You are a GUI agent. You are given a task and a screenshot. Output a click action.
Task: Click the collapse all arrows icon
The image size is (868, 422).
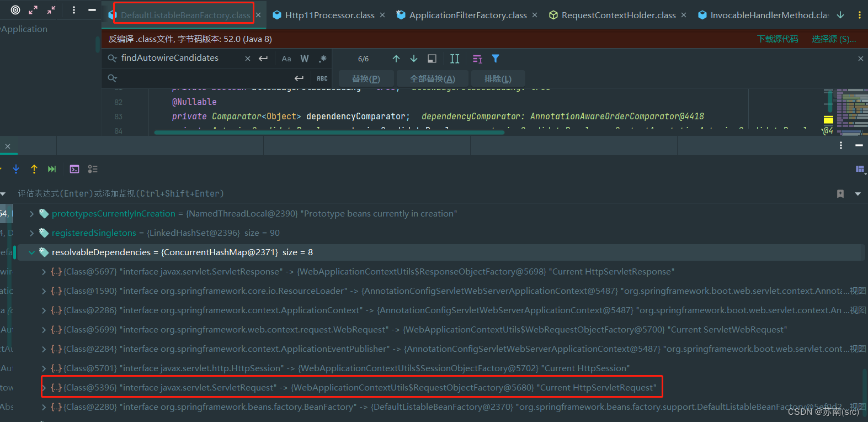51,10
